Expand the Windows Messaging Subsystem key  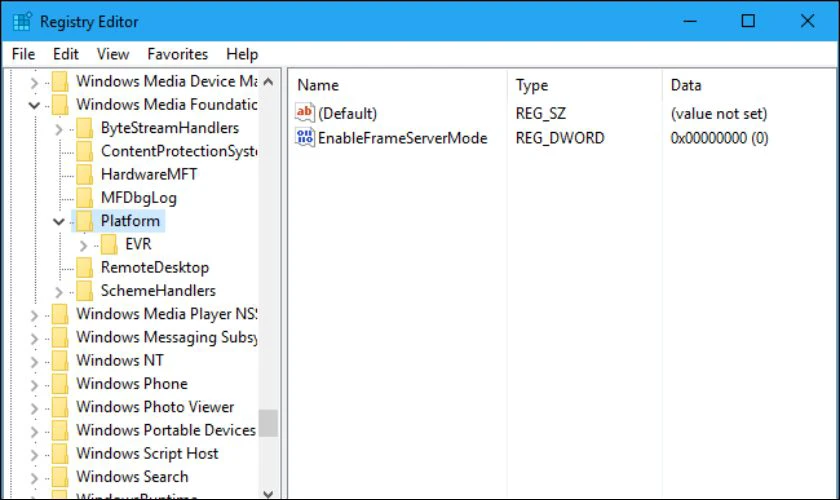(34, 339)
